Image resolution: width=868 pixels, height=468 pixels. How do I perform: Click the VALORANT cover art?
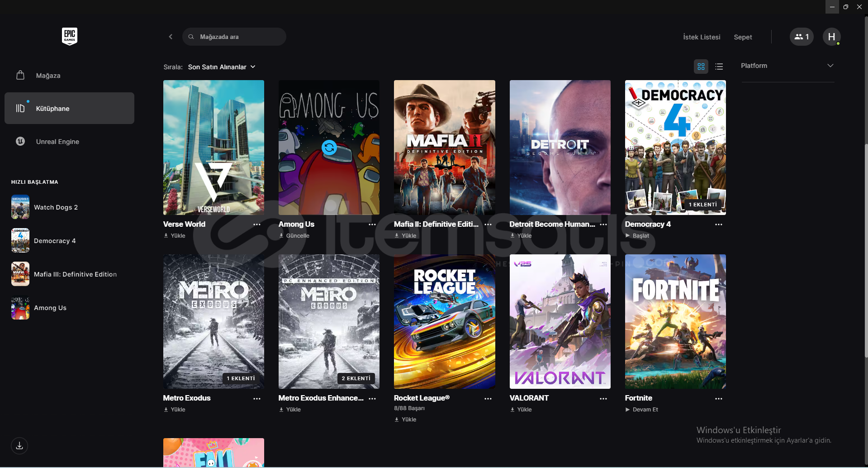[x=560, y=321]
